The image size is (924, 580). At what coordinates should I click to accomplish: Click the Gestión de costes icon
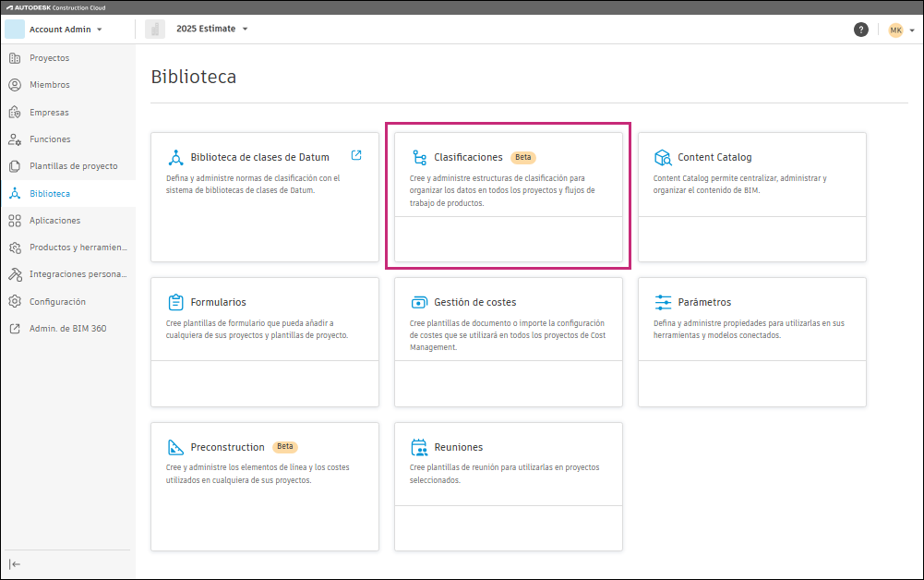click(x=419, y=302)
